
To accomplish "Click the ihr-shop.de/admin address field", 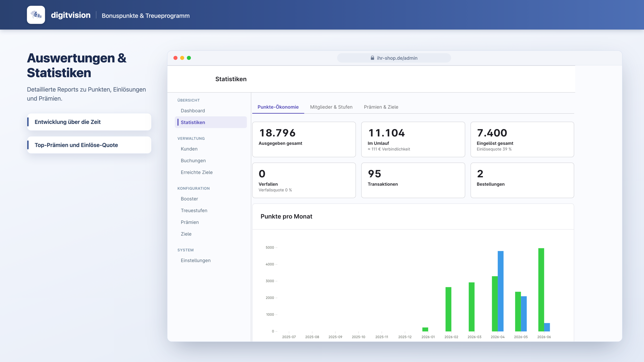I will coord(394,58).
